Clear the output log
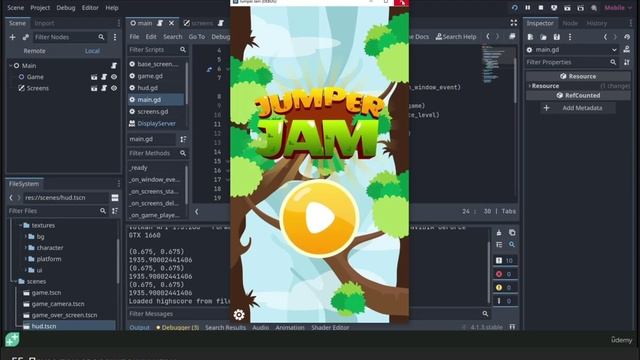This screenshot has width=640, height=360. pyautogui.click(x=499, y=233)
